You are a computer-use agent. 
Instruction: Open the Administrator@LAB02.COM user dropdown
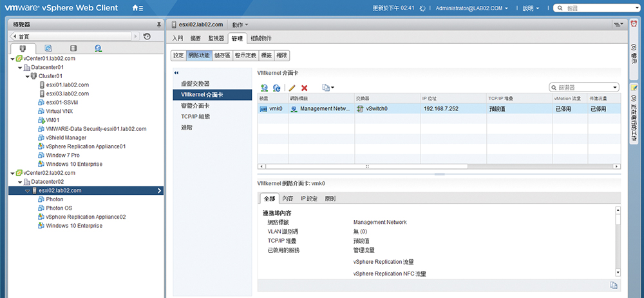tap(472, 8)
